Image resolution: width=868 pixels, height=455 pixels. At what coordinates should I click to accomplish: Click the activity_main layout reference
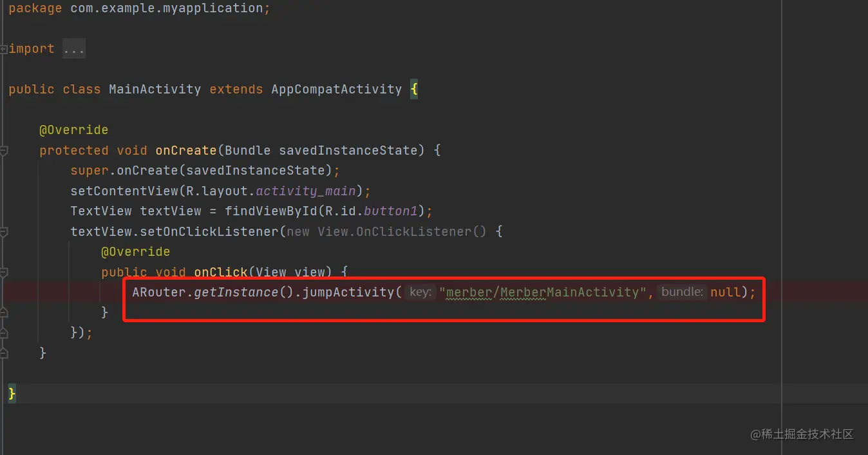[x=306, y=191]
